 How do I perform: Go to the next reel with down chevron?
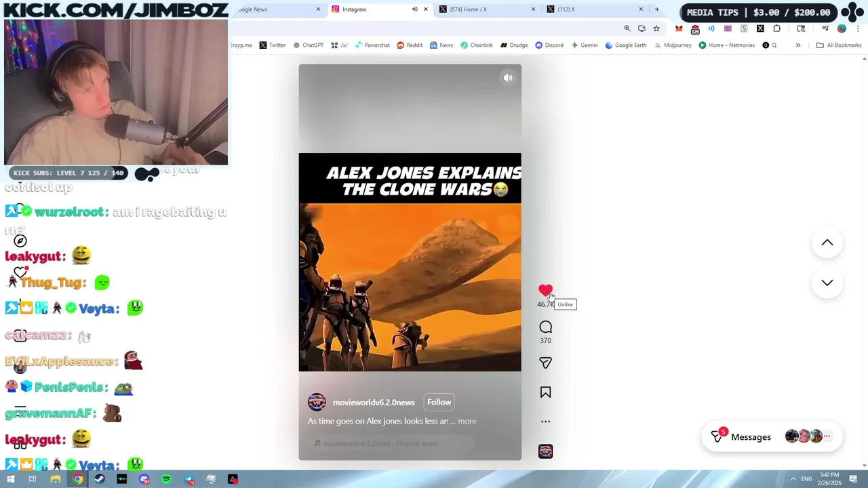827,283
